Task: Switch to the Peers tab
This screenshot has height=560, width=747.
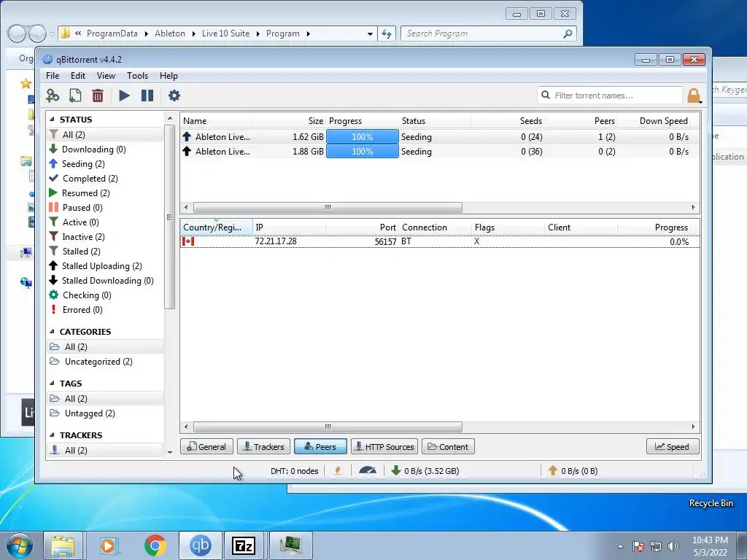Action: 320,447
